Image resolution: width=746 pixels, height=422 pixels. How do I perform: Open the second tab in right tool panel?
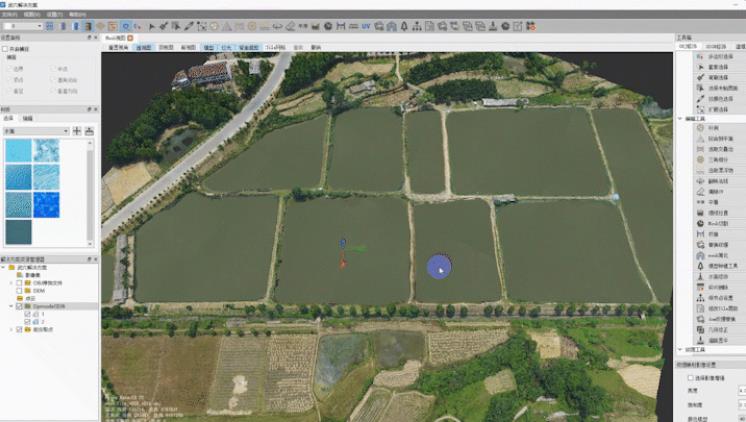[x=715, y=46]
